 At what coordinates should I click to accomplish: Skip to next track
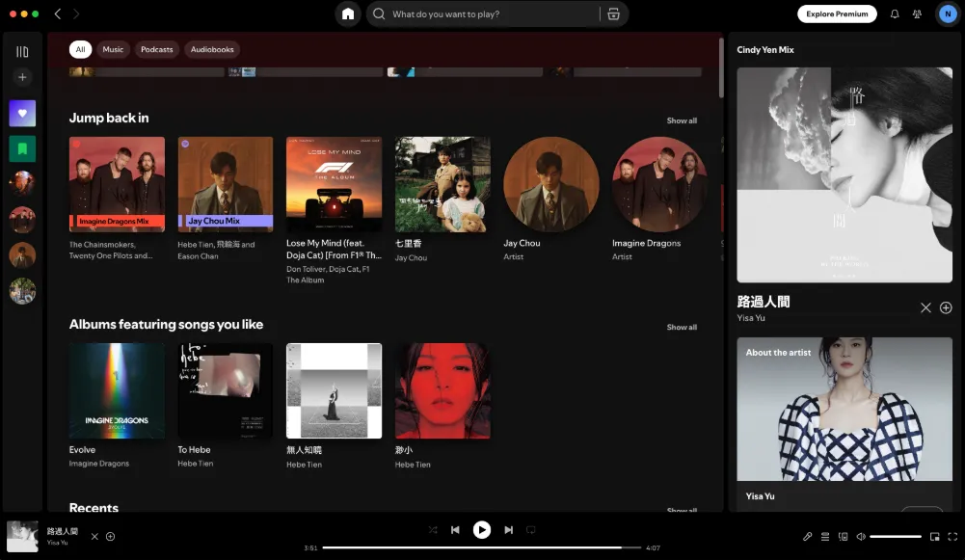508,530
